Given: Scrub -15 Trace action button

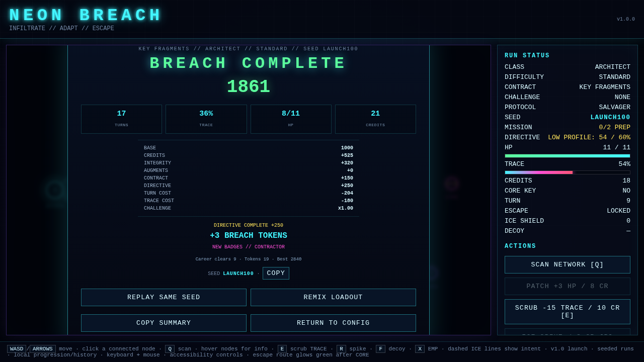Looking at the screenshot, I should click(x=568, y=312).
